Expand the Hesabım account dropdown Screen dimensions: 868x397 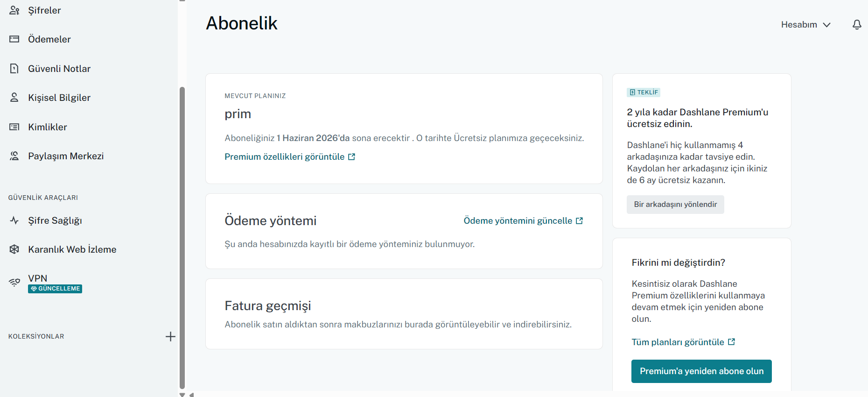click(x=806, y=25)
